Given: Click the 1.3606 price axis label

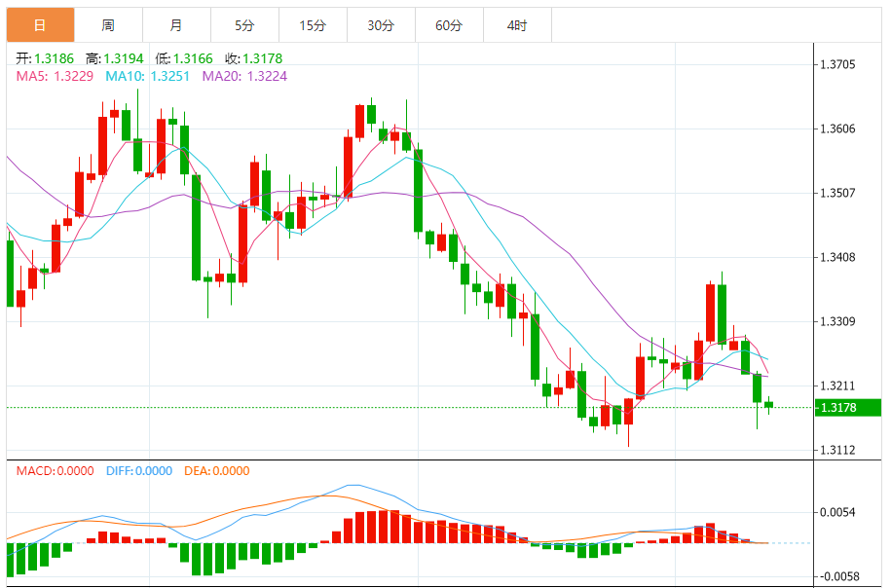Looking at the screenshot, I should click(837, 129).
